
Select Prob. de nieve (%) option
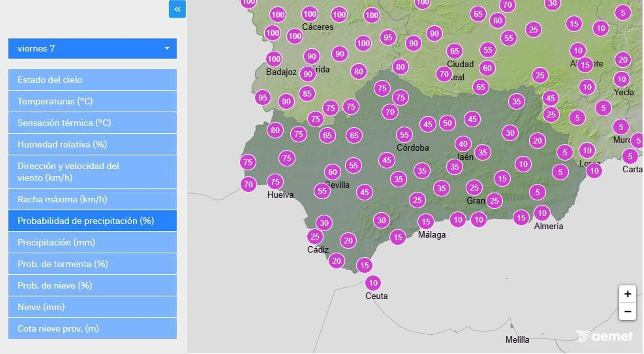click(92, 285)
